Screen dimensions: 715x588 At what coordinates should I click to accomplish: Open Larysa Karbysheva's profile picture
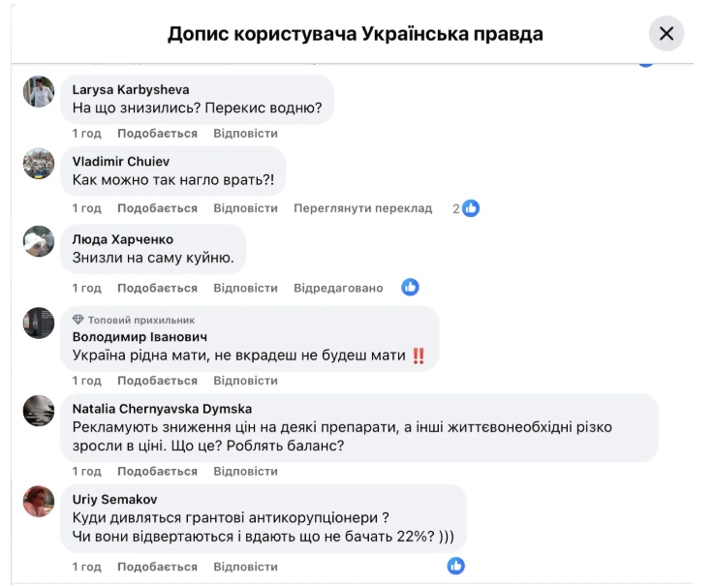39,92
